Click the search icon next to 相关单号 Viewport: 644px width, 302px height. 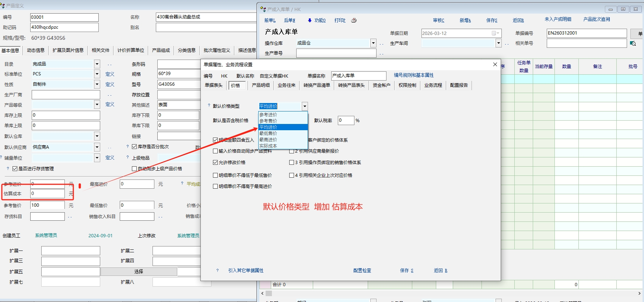point(633,43)
